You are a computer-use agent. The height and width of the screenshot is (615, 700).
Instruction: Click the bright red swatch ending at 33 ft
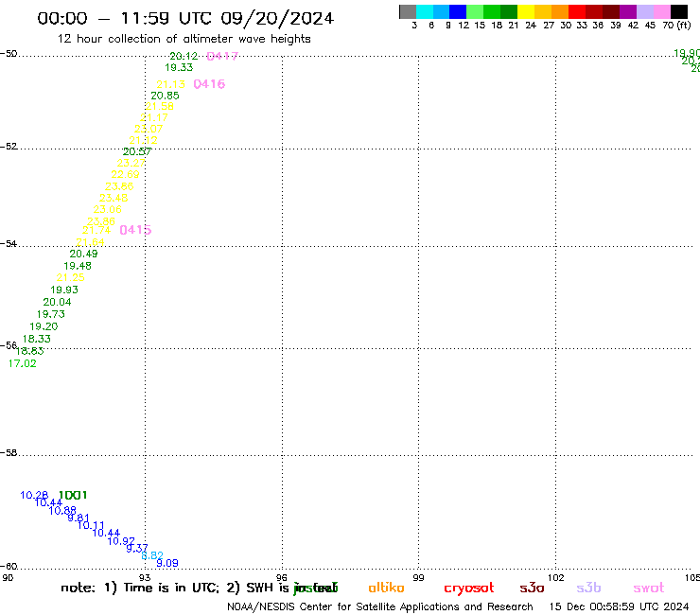coord(577,11)
